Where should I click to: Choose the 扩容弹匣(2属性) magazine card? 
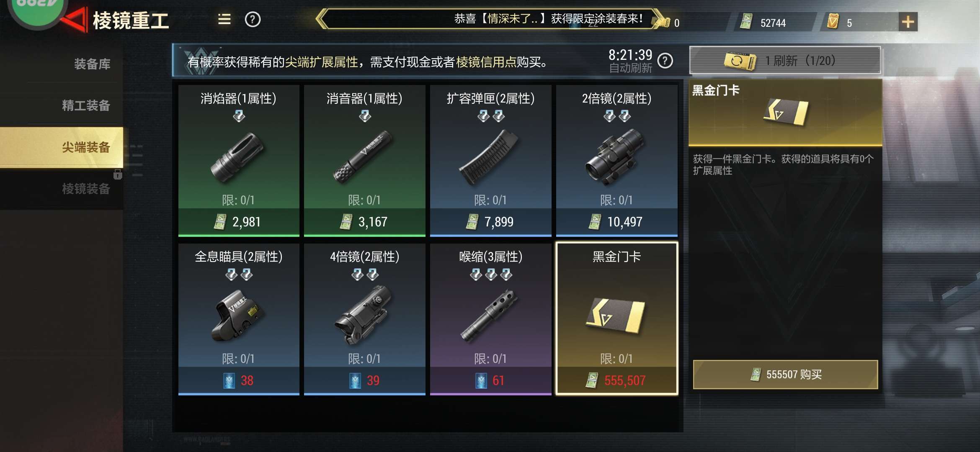pyautogui.click(x=490, y=161)
